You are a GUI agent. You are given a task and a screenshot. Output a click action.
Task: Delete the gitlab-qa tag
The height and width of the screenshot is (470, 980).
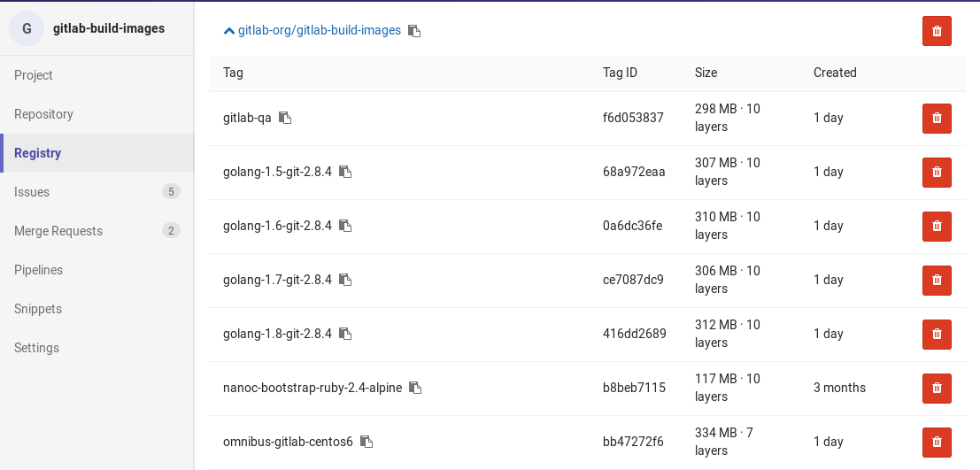pos(937,118)
